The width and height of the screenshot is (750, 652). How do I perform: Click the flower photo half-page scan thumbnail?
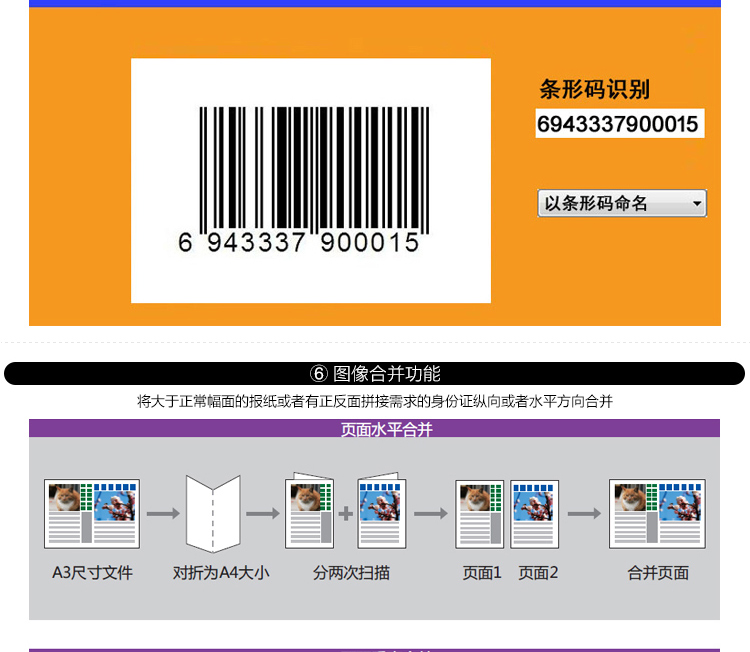click(x=382, y=510)
